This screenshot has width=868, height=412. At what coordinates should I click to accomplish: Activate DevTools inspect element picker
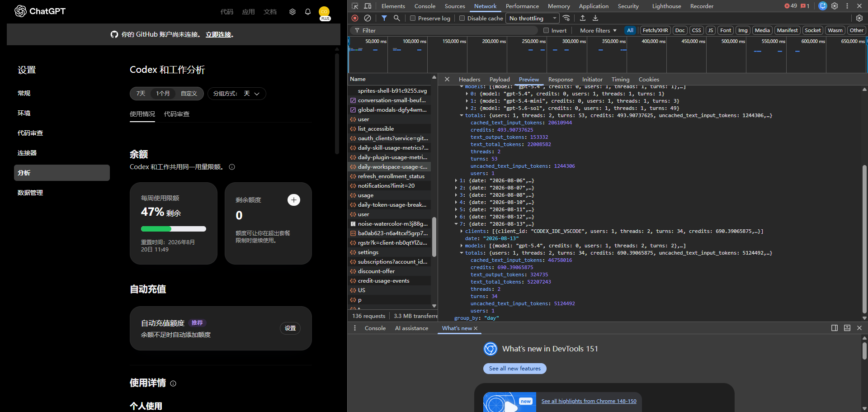click(x=355, y=6)
